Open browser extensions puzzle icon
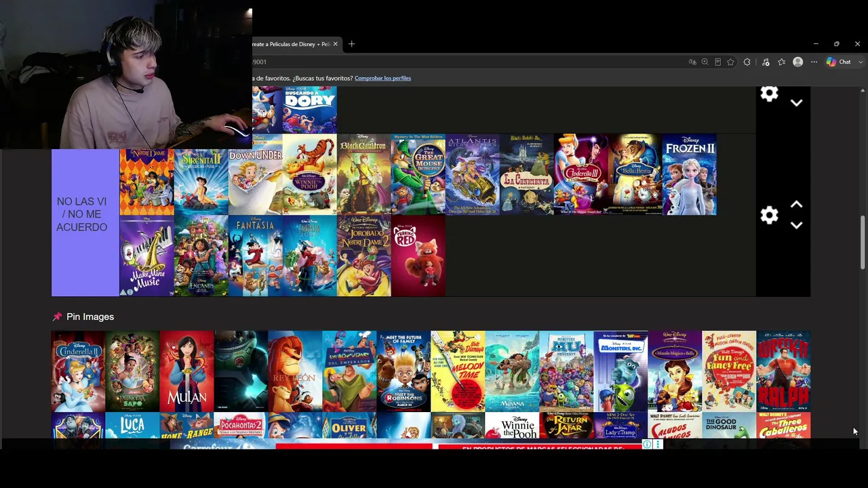The width and height of the screenshot is (868, 488). [747, 62]
